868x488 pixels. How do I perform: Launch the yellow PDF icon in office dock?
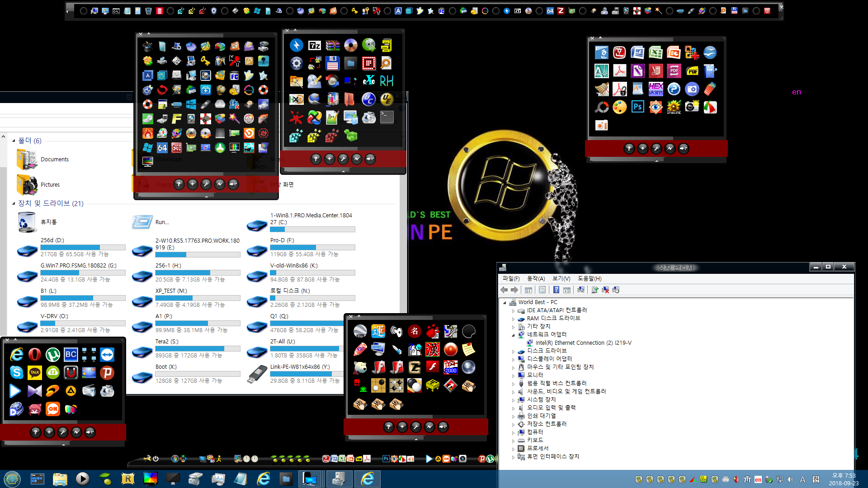tap(692, 71)
